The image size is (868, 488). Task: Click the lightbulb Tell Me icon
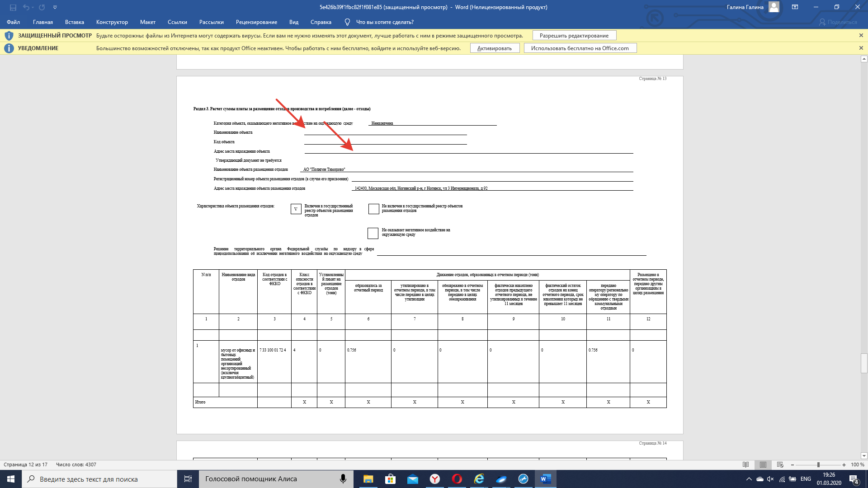[x=347, y=22]
